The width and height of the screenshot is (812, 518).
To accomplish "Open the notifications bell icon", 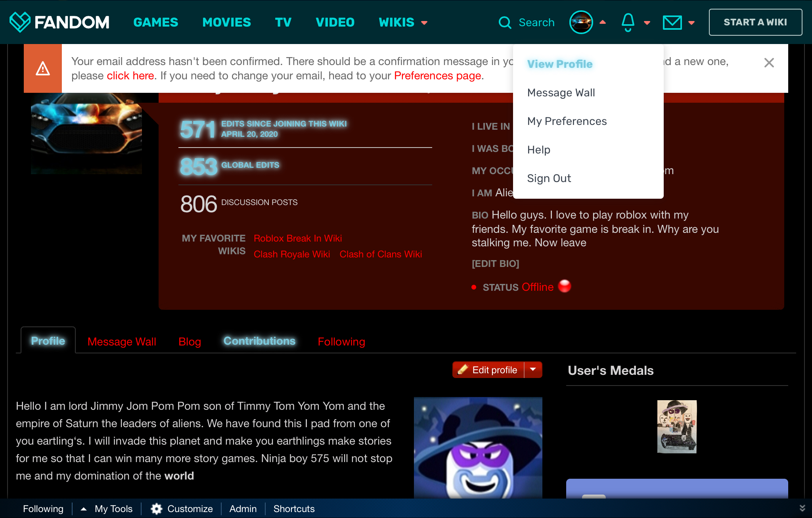I will (628, 22).
